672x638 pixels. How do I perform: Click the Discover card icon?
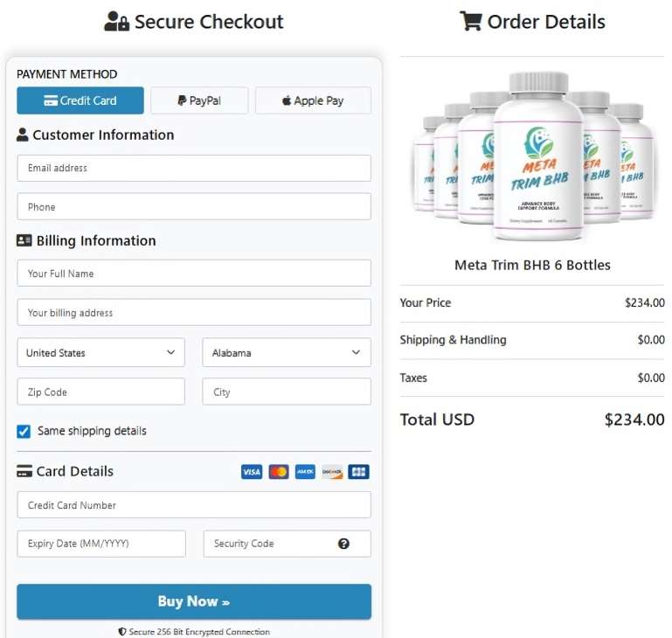coord(332,472)
